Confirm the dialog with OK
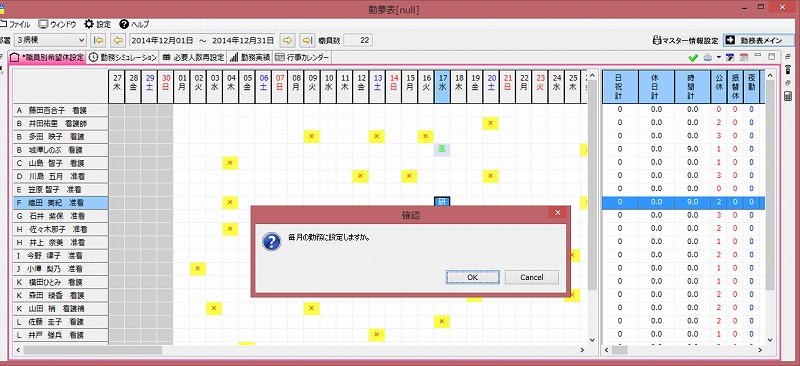800x366 pixels. [472, 277]
